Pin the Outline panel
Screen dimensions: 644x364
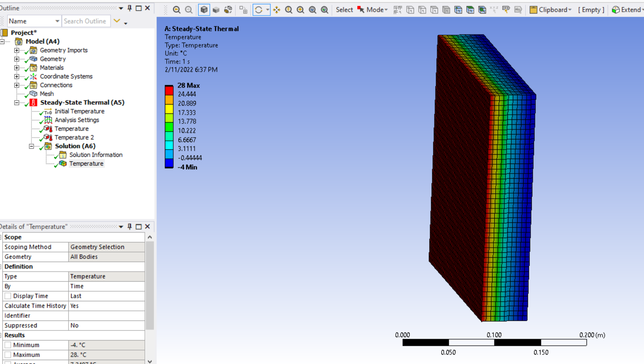click(130, 8)
